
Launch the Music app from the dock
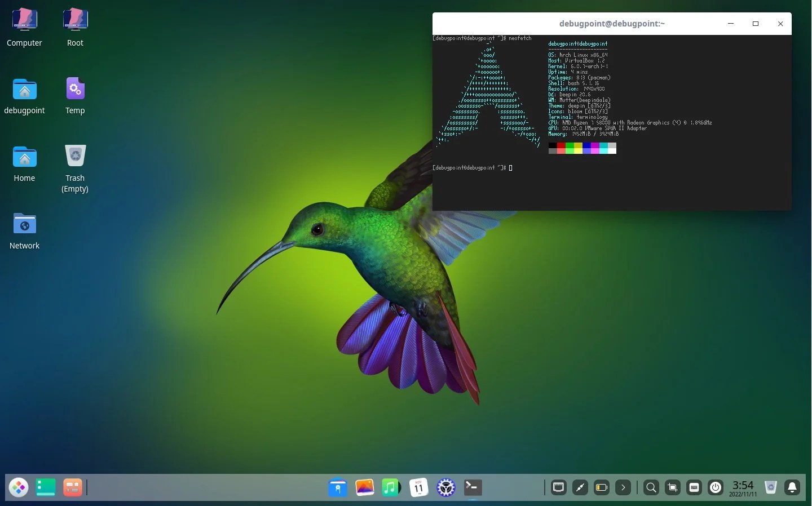pyautogui.click(x=391, y=487)
